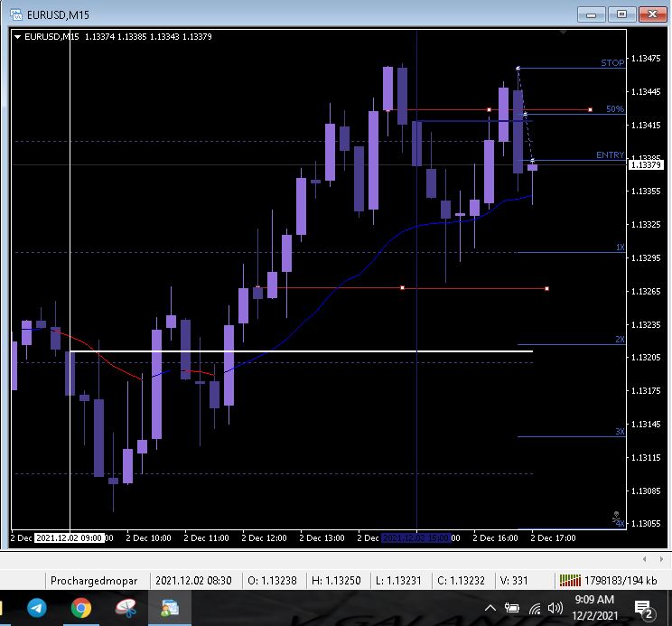The height and width of the screenshot is (626, 672).
Task: Close the EURUSD,M15 chart window
Action: pyautogui.click(x=652, y=14)
